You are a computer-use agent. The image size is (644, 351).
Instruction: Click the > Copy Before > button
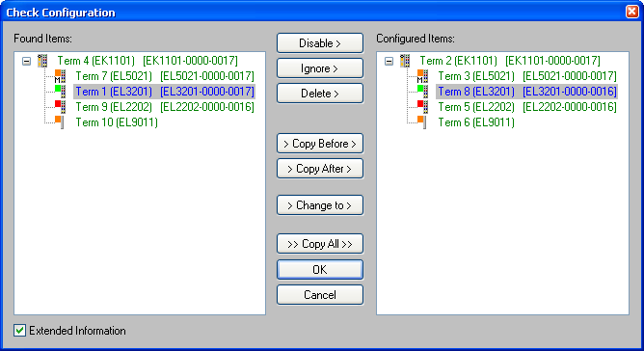[320, 144]
